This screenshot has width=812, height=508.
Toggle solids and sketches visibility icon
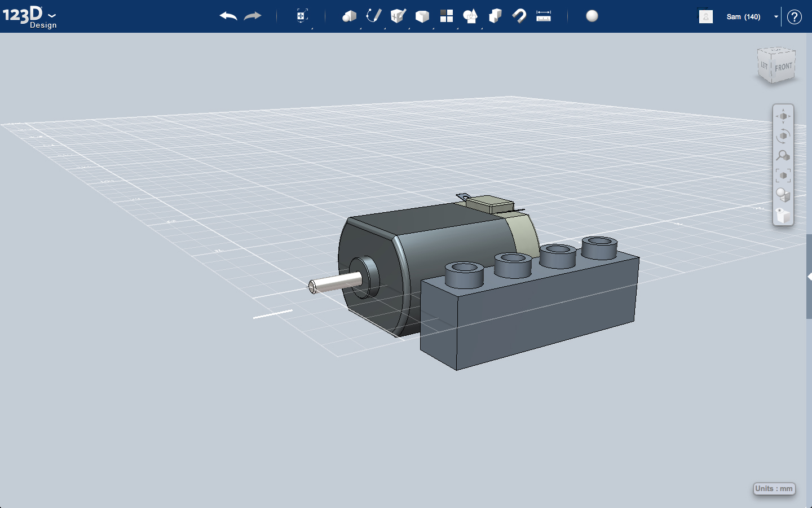[x=783, y=215]
